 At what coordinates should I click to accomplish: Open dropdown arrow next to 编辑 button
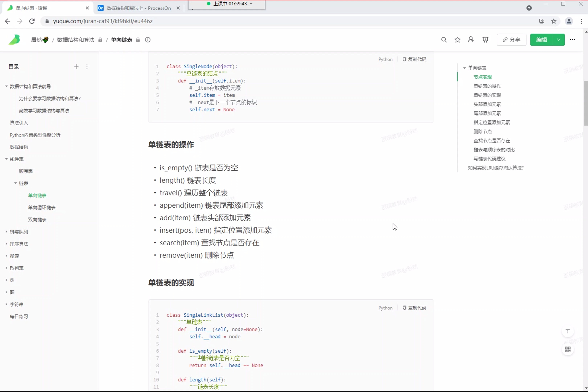(x=558, y=40)
